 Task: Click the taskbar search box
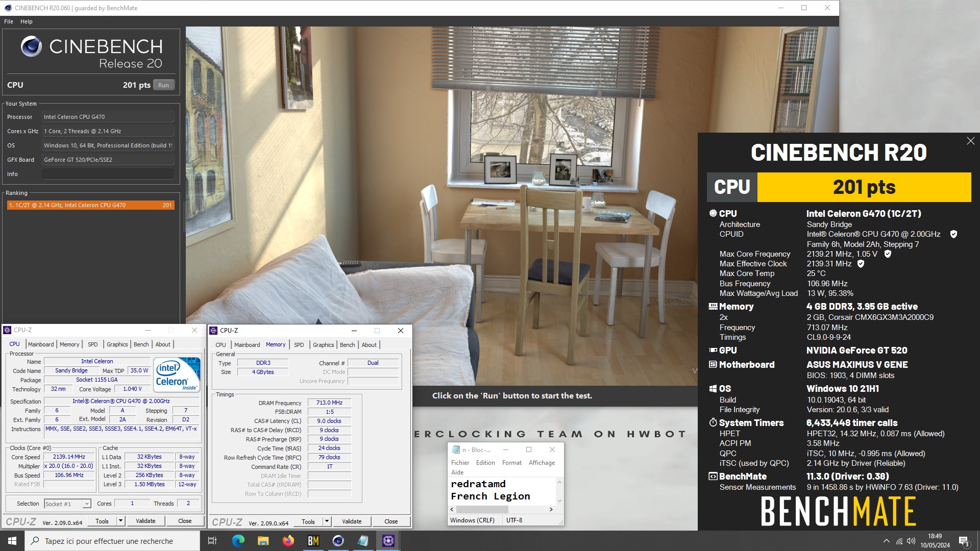pos(112,541)
